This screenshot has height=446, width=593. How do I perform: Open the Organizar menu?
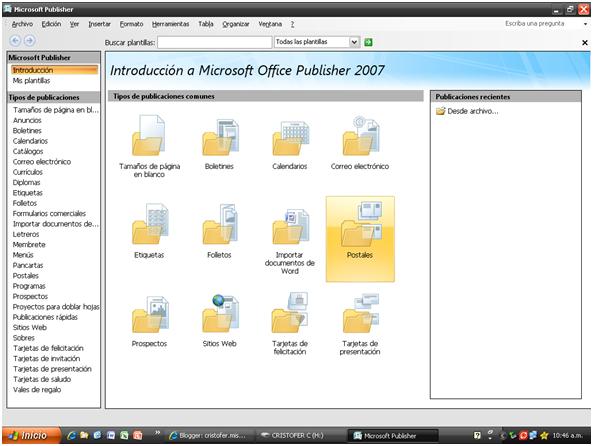pyautogui.click(x=236, y=24)
